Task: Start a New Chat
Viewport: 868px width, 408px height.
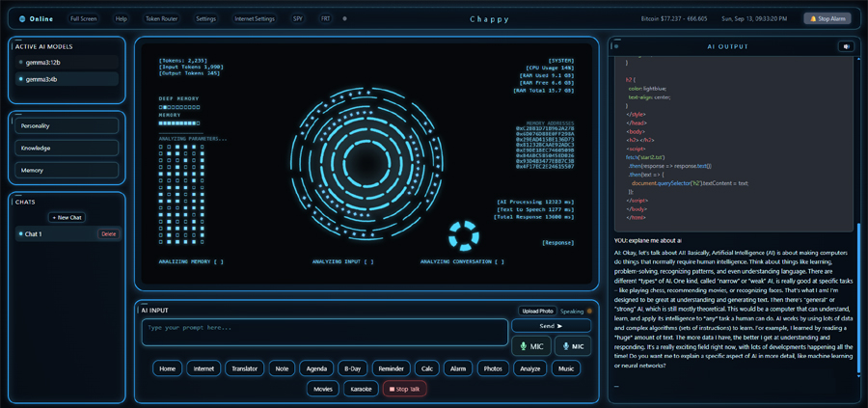Action: click(x=67, y=218)
